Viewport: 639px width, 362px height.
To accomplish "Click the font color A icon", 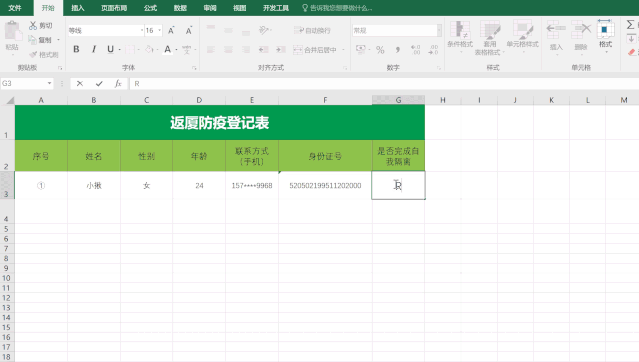I will point(167,49).
